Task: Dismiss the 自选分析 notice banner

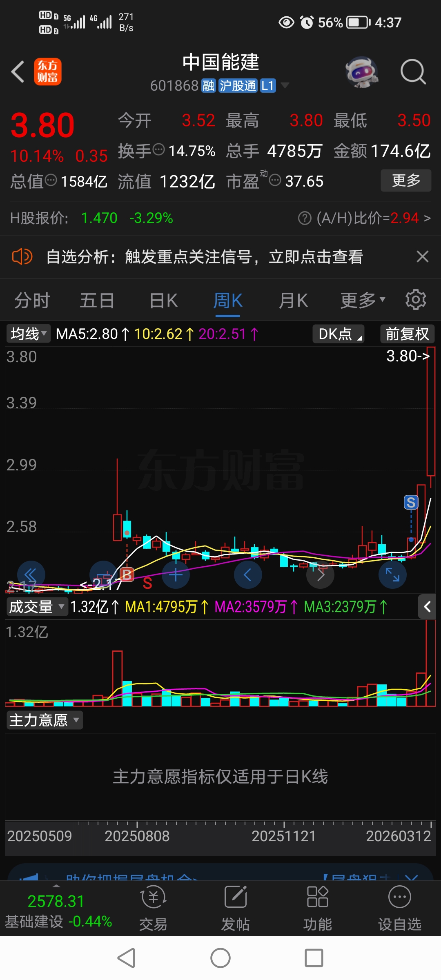Action: click(422, 257)
